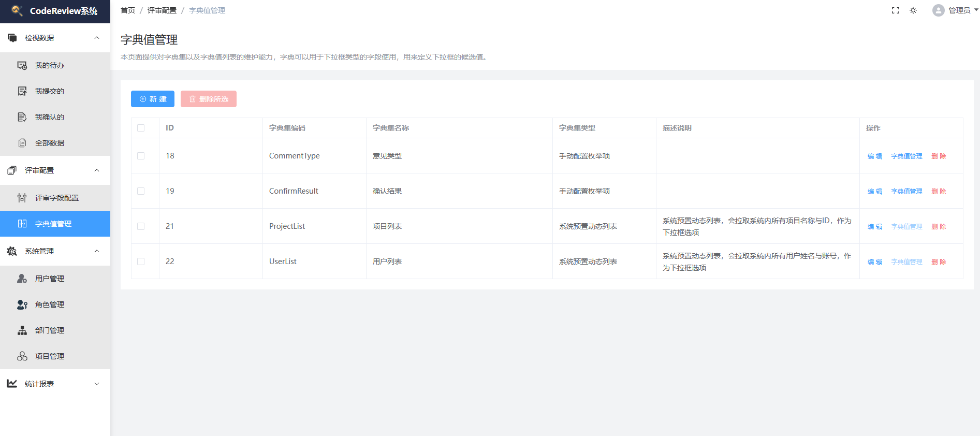Viewport: 980px width, 436px height.
Task: Open the 管理员 account dropdown
Action: [x=960, y=10]
